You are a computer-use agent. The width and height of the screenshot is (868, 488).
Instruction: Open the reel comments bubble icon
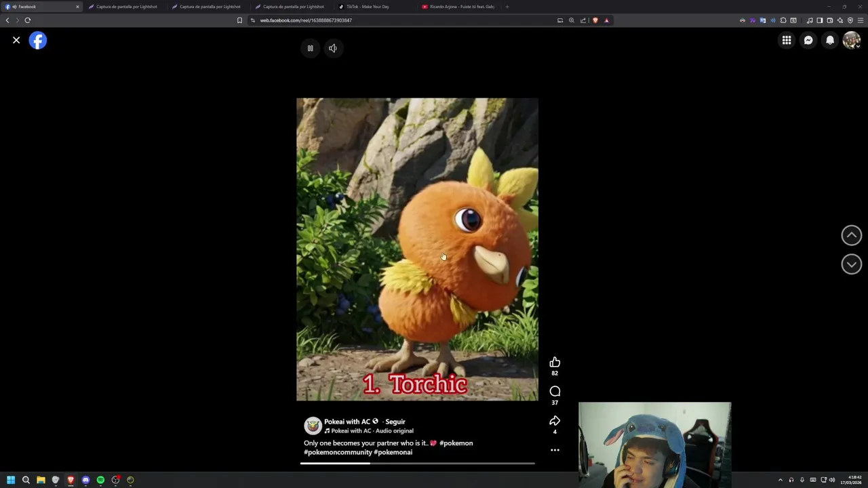(x=555, y=392)
